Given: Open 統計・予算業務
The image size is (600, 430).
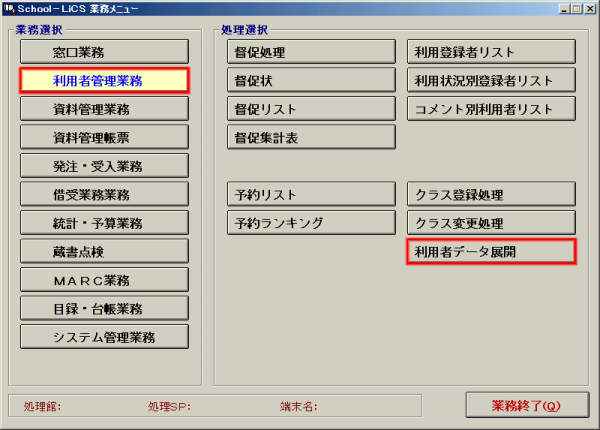Looking at the screenshot, I should (104, 223).
